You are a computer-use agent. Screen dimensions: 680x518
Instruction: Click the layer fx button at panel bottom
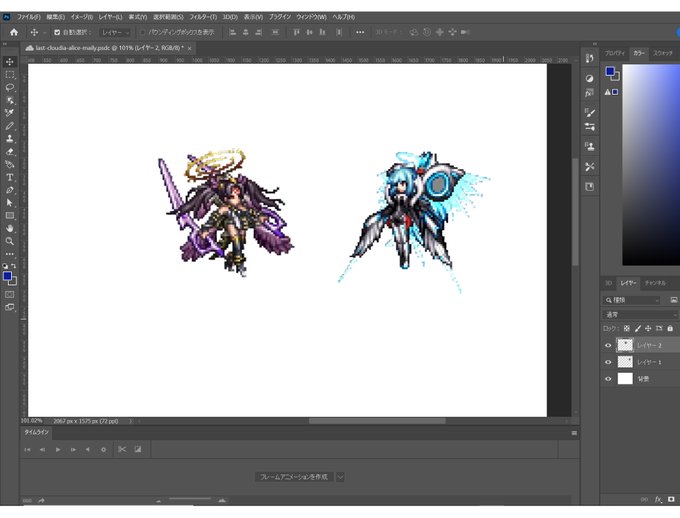(658, 500)
